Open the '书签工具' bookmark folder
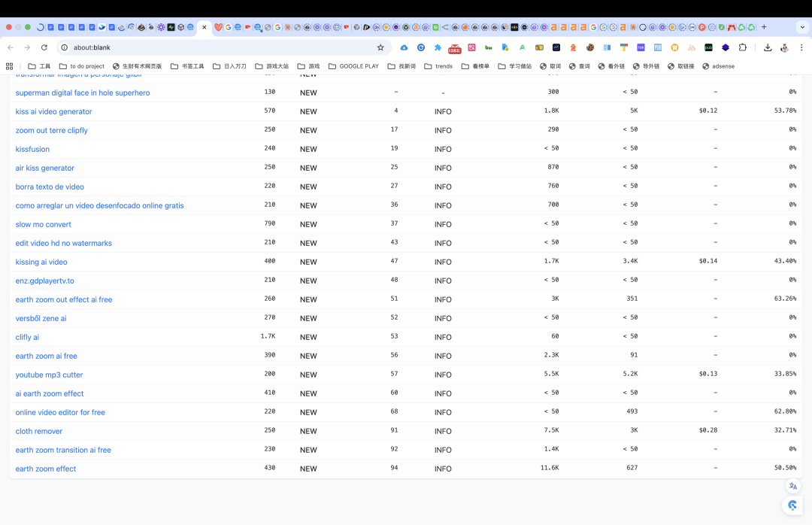Viewport: 812px width, 525px height. tap(187, 66)
